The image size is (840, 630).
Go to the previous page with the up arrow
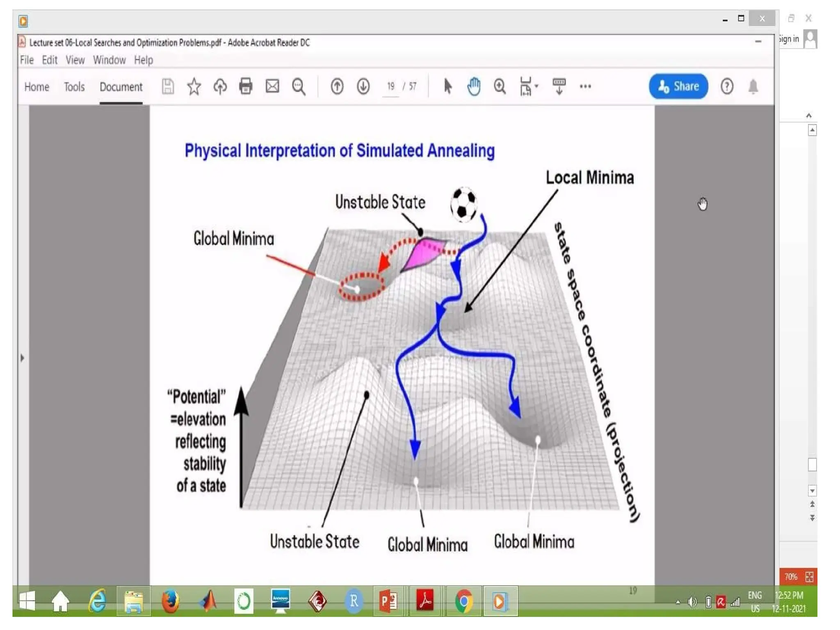point(337,87)
